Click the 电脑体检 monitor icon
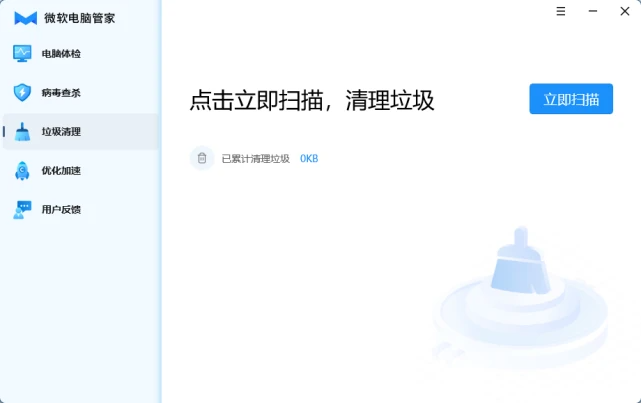This screenshot has width=641, height=403. pyautogui.click(x=22, y=54)
